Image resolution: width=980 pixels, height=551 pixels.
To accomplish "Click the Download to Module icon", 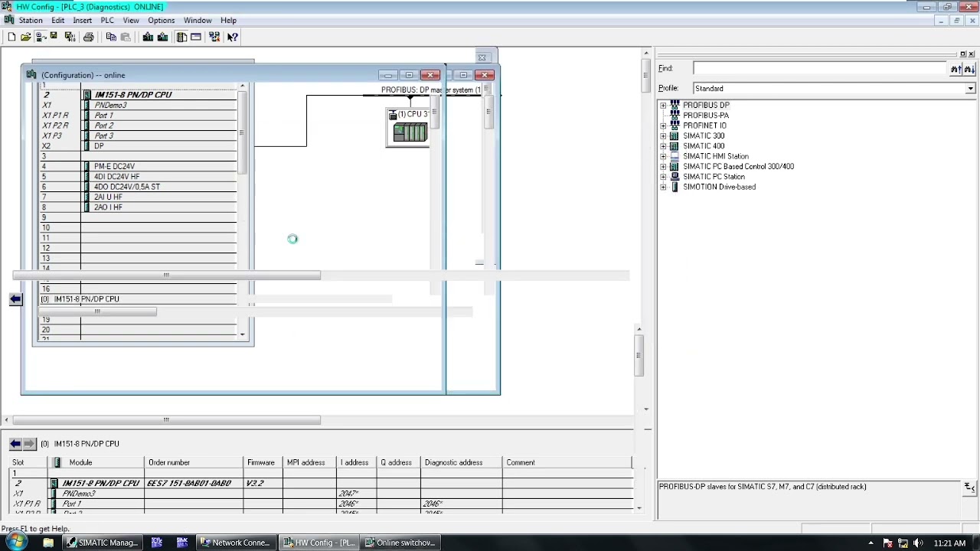I will (x=148, y=37).
